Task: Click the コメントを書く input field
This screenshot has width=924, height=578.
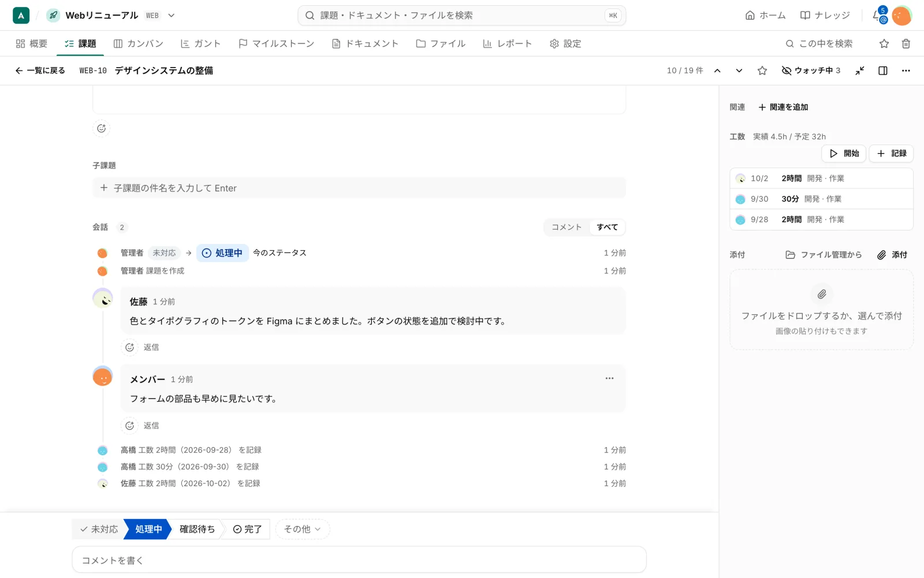Action: [x=359, y=560]
